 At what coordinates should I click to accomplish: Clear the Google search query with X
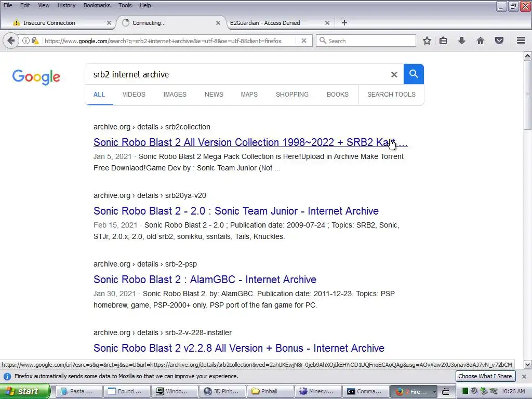click(394, 74)
